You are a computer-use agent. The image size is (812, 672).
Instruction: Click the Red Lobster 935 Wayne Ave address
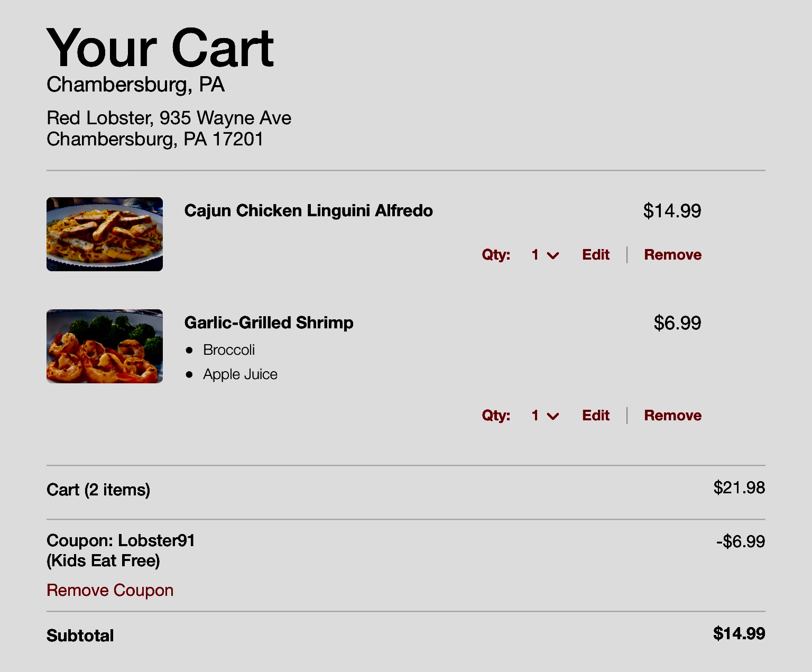coord(169,128)
